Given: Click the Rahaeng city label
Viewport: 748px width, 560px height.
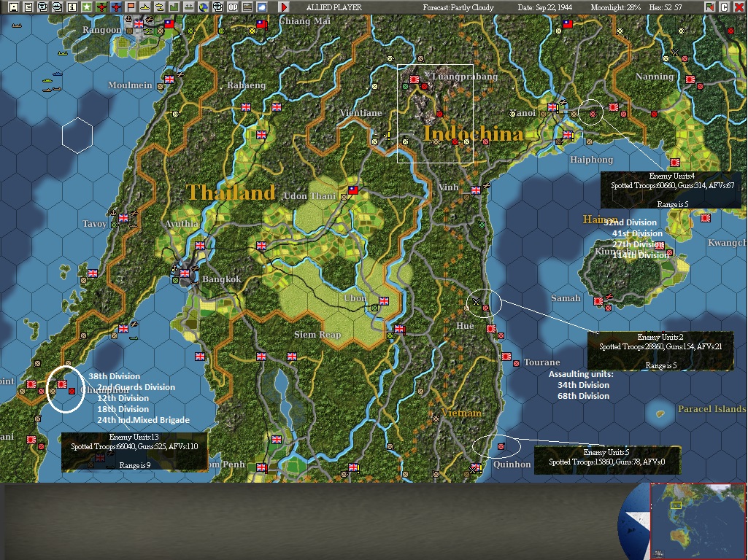Looking at the screenshot, I should [x=246, y=85].
